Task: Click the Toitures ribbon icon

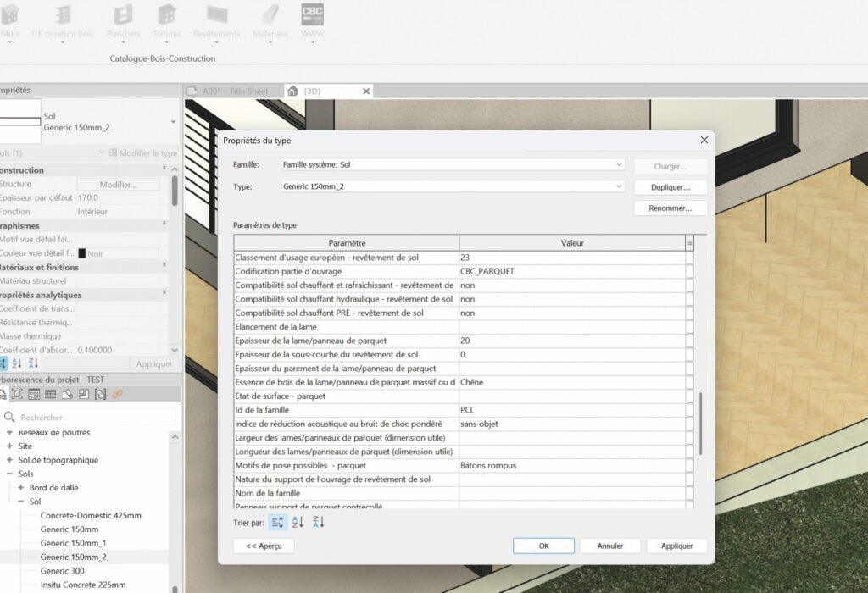Action: 167,15
